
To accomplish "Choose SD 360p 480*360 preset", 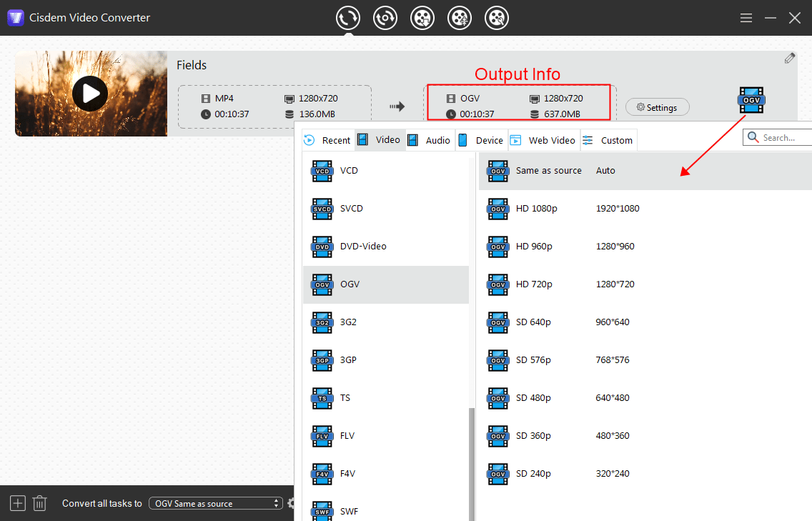I will click(645, 435).
